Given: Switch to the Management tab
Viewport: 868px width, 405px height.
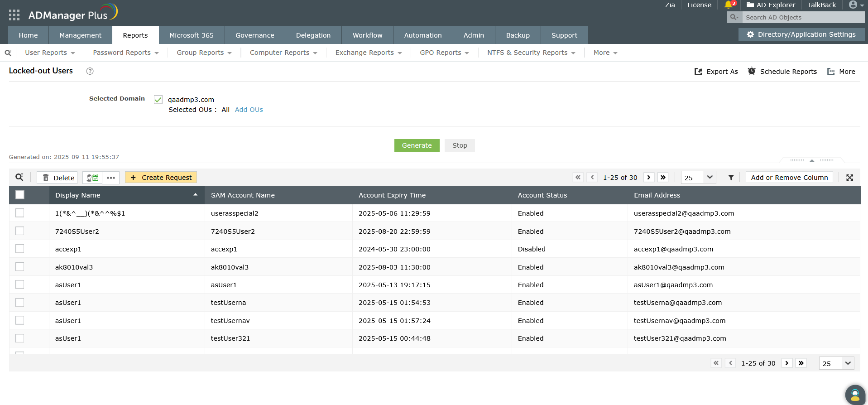Looking at the screenshot, I should [x=80, y=35].
